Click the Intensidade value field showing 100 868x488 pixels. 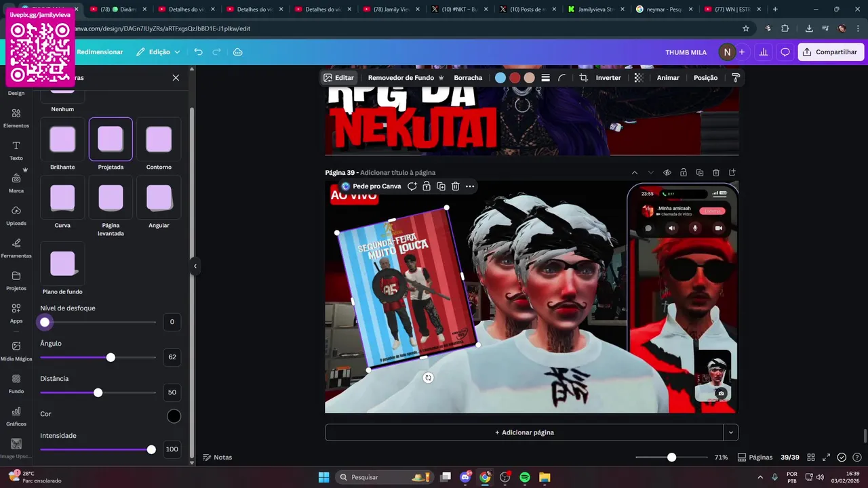click(x=172, y=449)
